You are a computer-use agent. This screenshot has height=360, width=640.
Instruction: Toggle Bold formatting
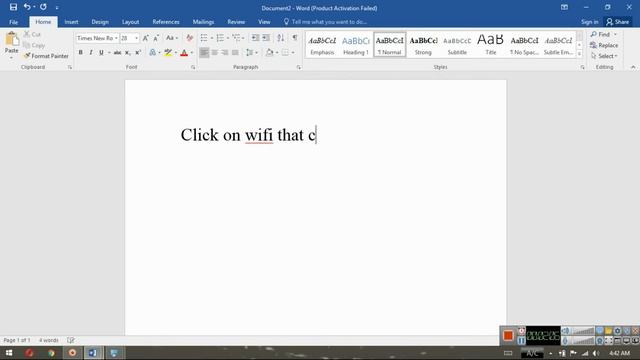tap(80, 52)
